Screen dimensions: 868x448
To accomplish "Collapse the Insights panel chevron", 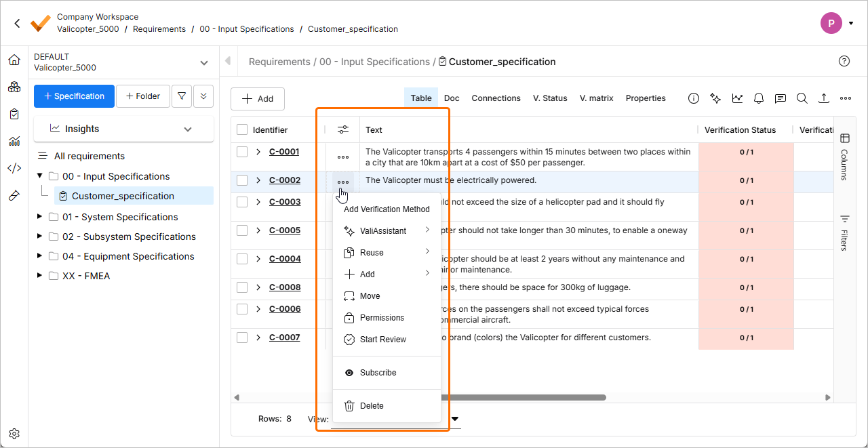I will (x=188, y=129).
